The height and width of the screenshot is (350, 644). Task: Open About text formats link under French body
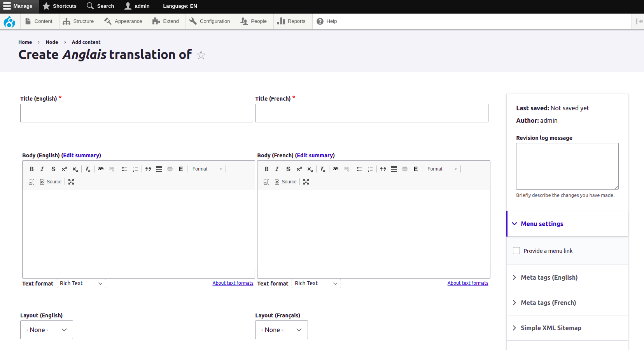point(467,283)
